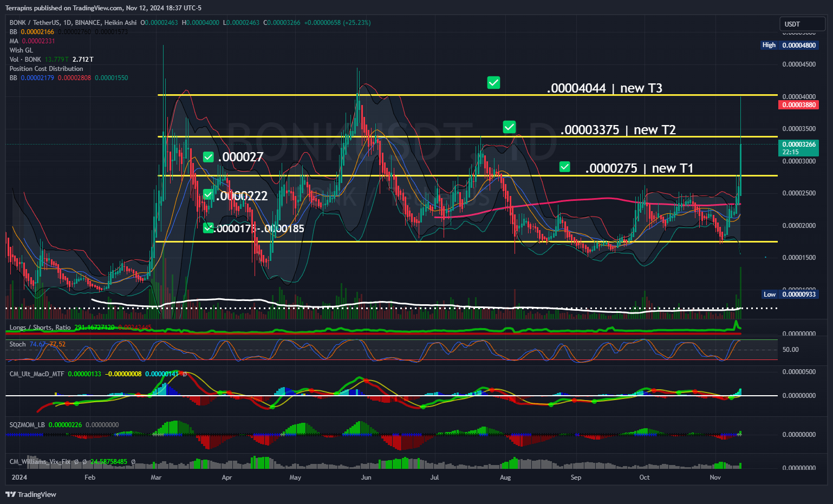Click the "Terrapins published on TradingView.com" header
The image size is (833, 504).
63,8
